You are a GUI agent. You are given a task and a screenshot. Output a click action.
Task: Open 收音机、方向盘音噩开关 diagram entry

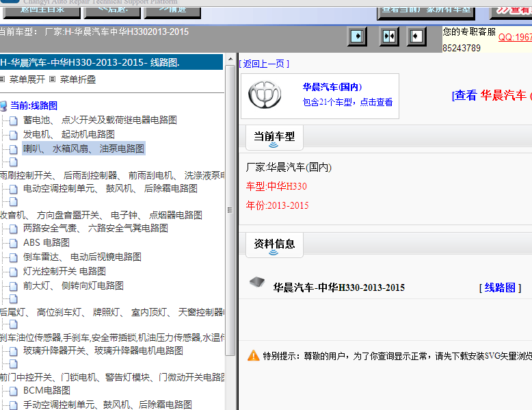click(x=101, y=215)
